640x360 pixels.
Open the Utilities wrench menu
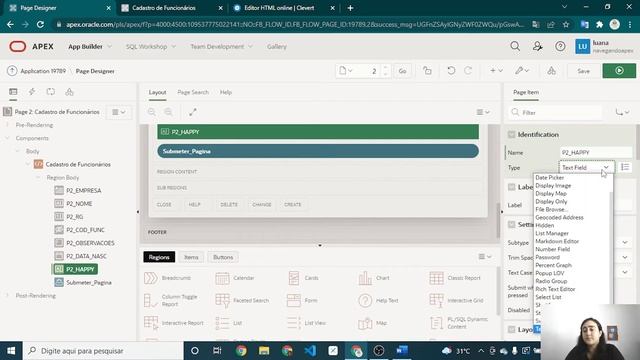[x=522, y=71]
